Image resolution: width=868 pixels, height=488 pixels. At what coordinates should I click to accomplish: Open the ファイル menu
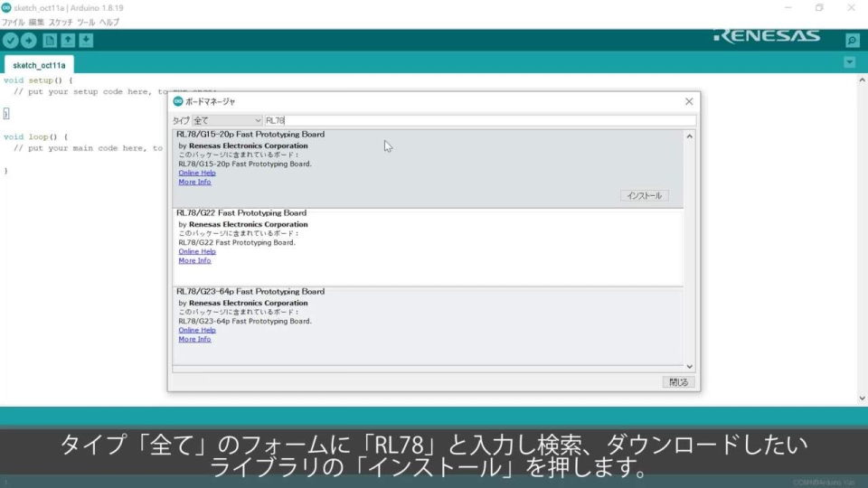(x=14, y=22)
